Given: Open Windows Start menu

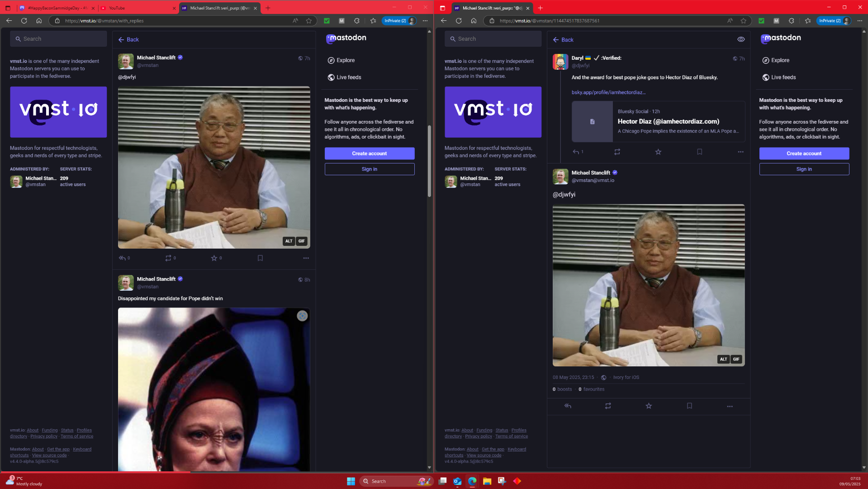Looking at the screenshot, I should 351,481.
